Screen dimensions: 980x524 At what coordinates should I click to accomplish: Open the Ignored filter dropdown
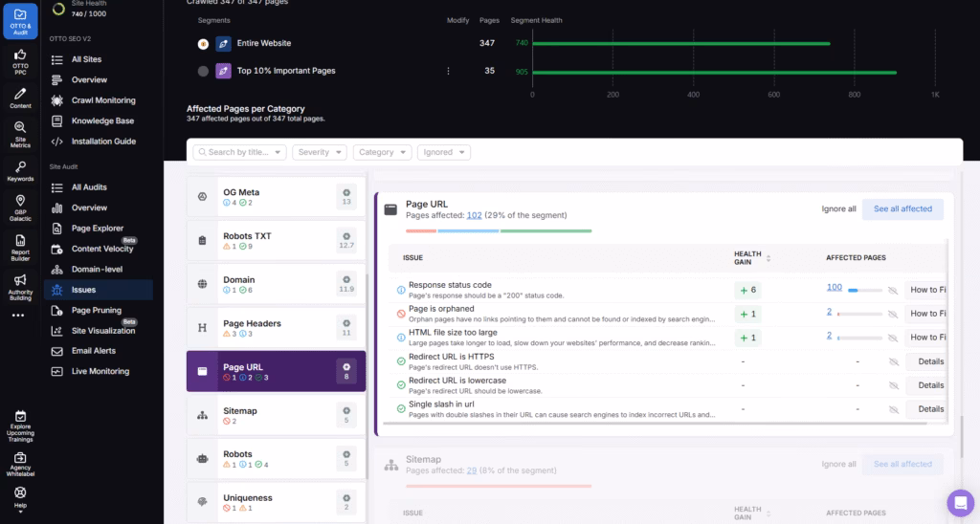click(443, 152)
